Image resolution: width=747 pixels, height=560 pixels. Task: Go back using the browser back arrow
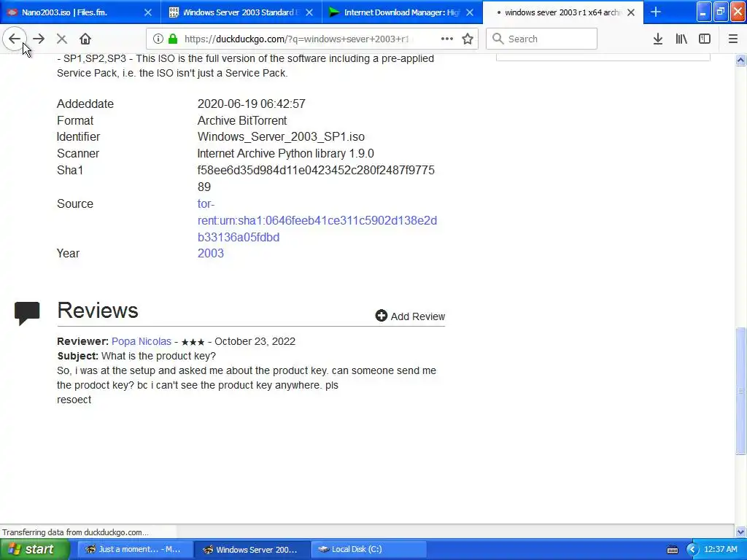click(x=15, y=39)
